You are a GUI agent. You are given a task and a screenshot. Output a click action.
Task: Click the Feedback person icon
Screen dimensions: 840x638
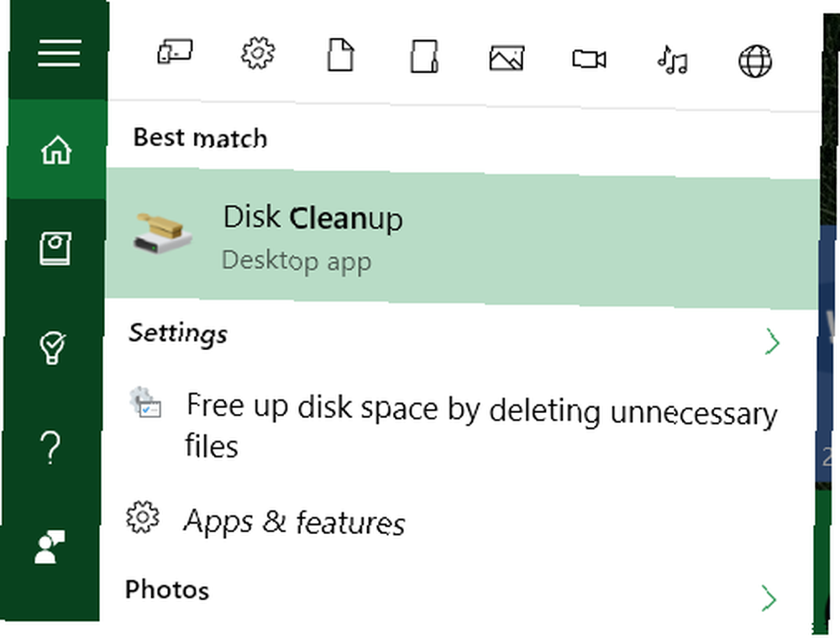click(50, 547)
